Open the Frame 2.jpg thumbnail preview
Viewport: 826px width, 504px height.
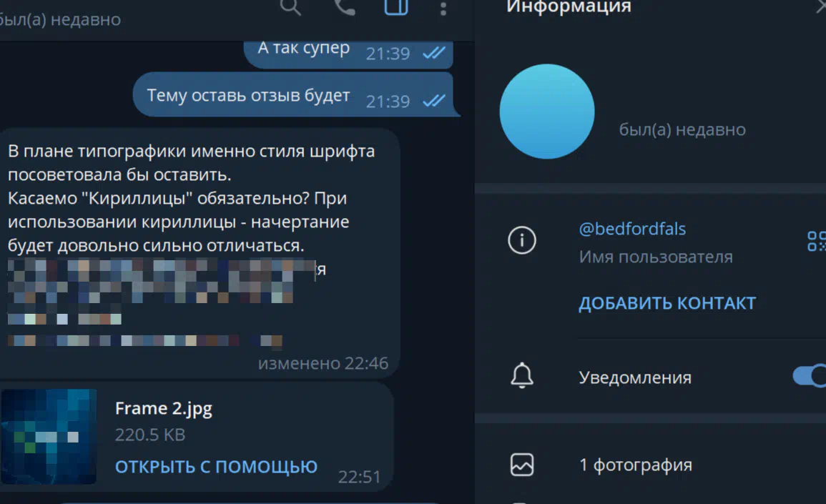(x=49, y=437)
